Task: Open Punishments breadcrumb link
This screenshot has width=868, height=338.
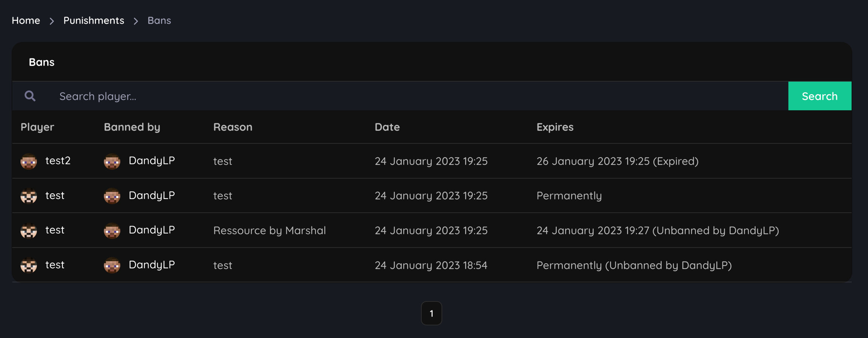Action: (x=93, y=20)
